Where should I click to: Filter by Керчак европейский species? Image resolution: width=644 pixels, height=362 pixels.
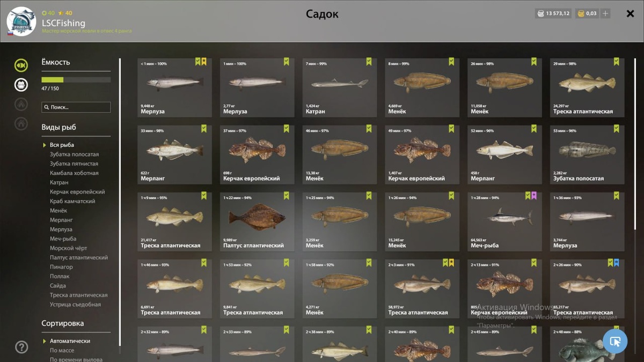coord(77,192)
